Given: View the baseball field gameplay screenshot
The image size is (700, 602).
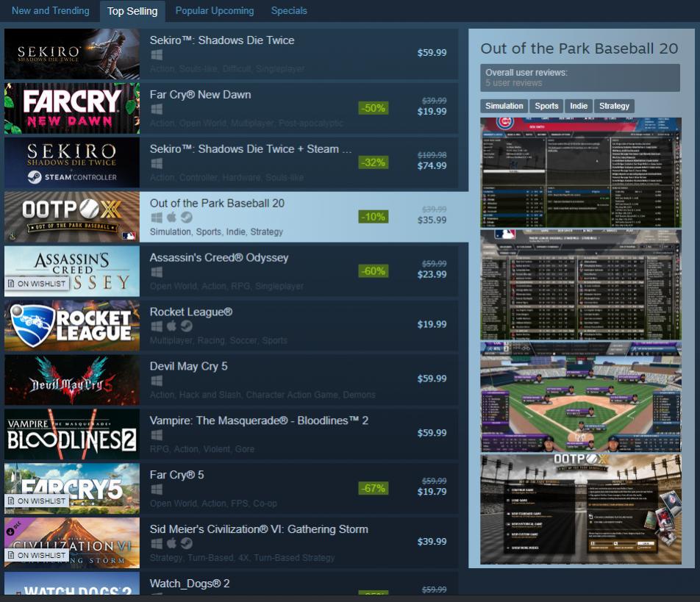Looking at the screenshot, I should [x=581, y=397].
